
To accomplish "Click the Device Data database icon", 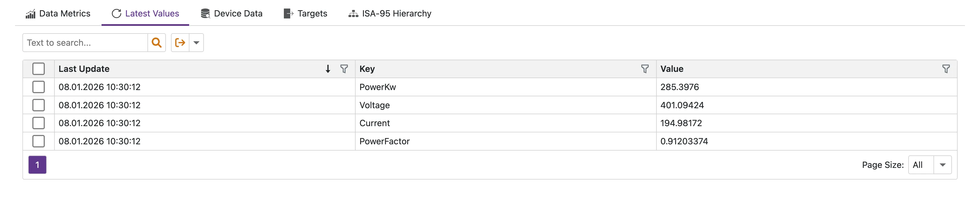I will click(x=205, y=13).
